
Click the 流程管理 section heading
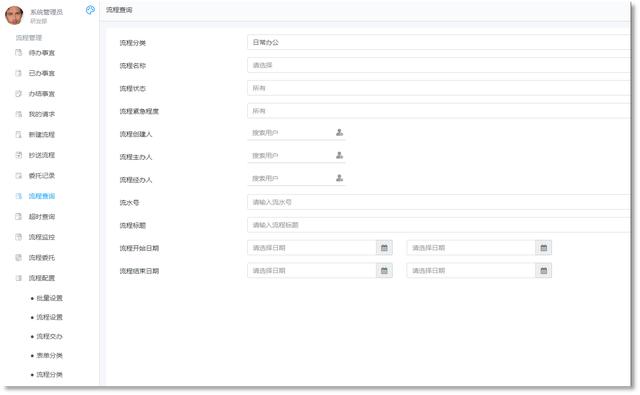tap(29, 38)
